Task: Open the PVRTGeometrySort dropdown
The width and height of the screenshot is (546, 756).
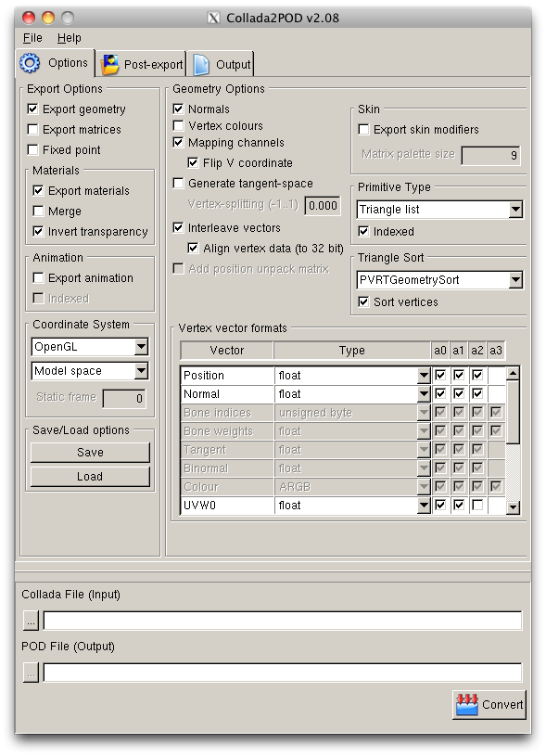Action: coord(440,279)
